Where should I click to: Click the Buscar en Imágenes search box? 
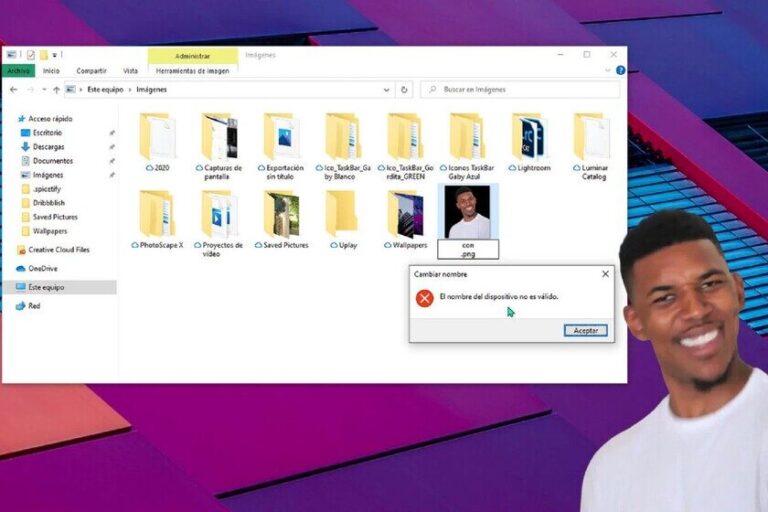(x=520, y=90)
